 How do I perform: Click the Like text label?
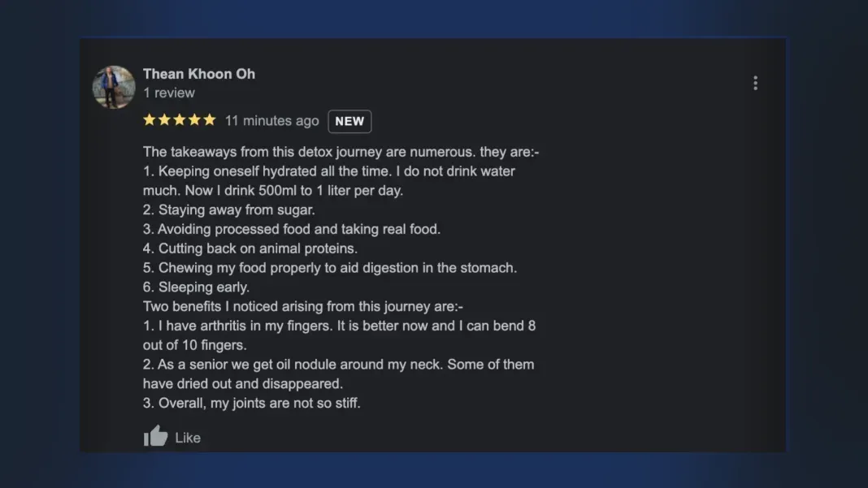tap(188, 438)
